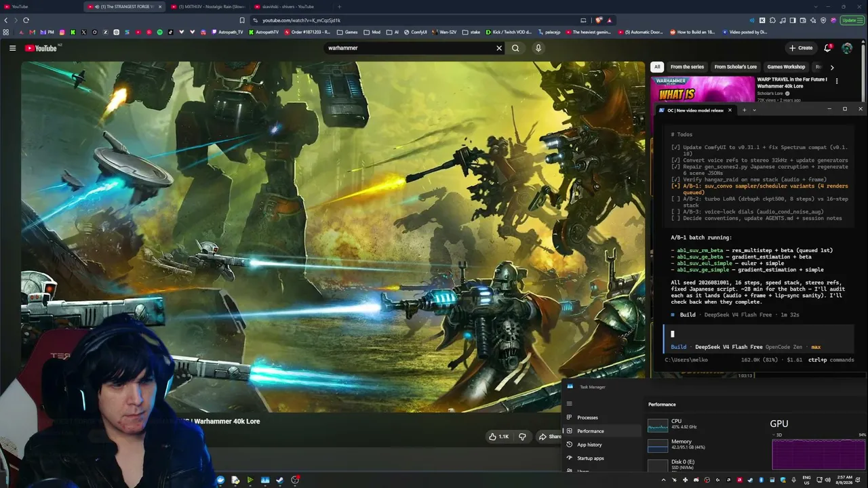Open the Brave Rewards triangle icon
Screen dimensions: 868x488
[610, 20]
